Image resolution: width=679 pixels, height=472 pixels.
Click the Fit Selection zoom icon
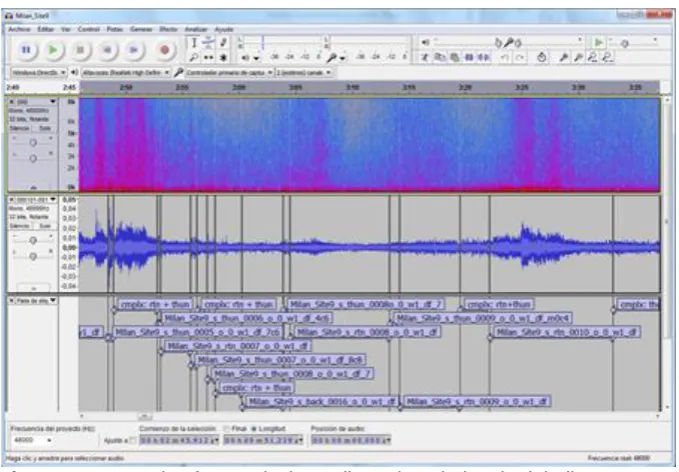click(x=593, y=57)
